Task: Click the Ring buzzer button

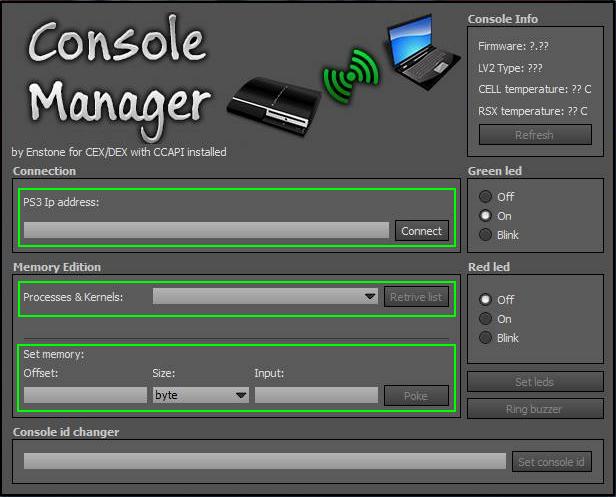Action: 535,409
